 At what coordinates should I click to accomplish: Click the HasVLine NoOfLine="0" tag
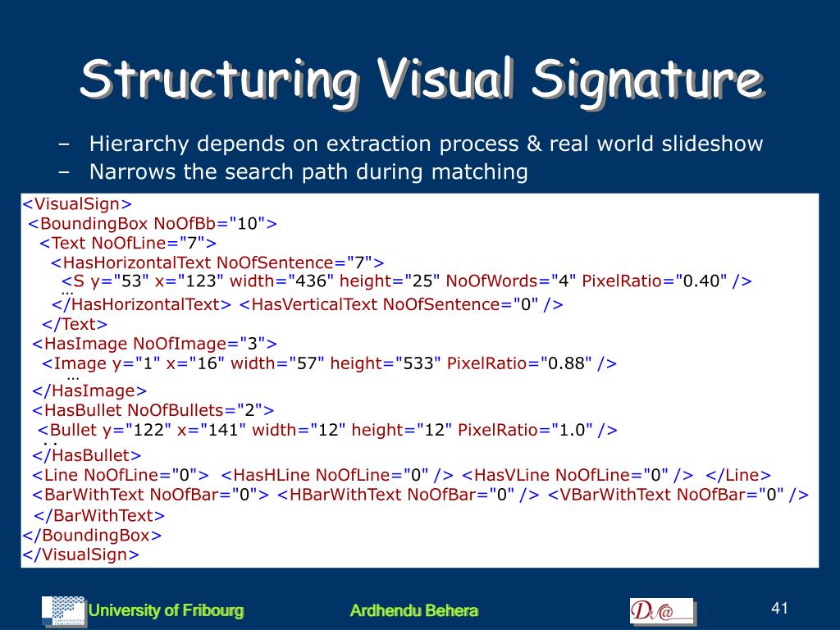(x=577, y=475)
